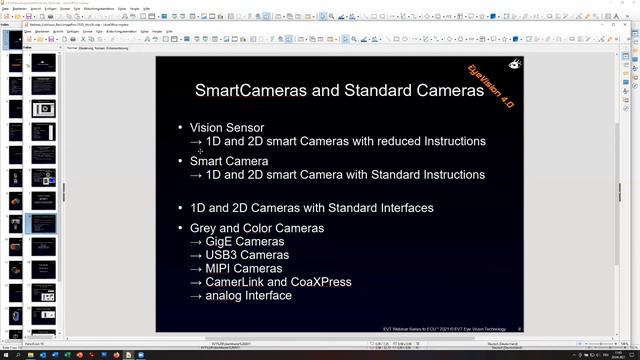This screenshot has height=360, width=640.
Task: Open 3D Objects dropdown arrow in front toolbar
Action: [x=521, y=40]
